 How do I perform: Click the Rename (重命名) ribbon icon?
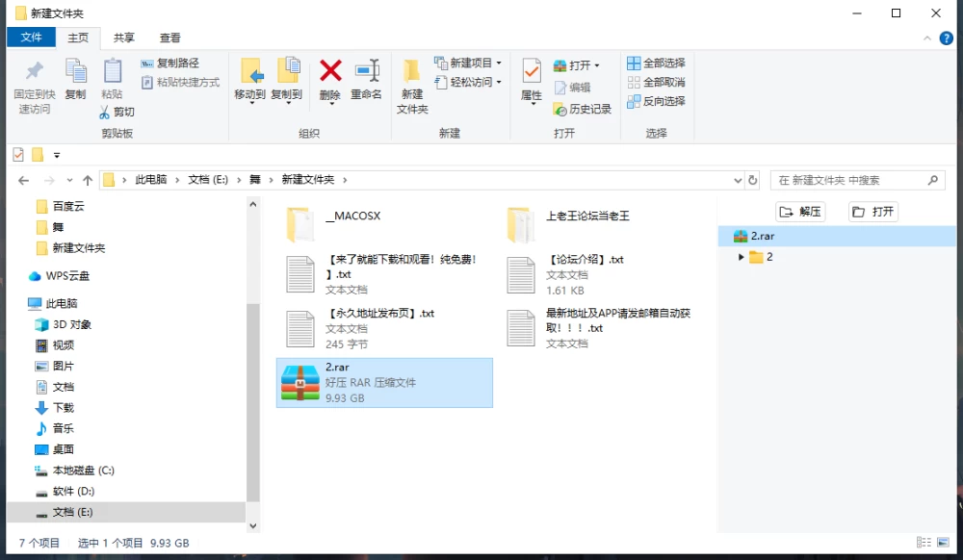click(367, 71)
